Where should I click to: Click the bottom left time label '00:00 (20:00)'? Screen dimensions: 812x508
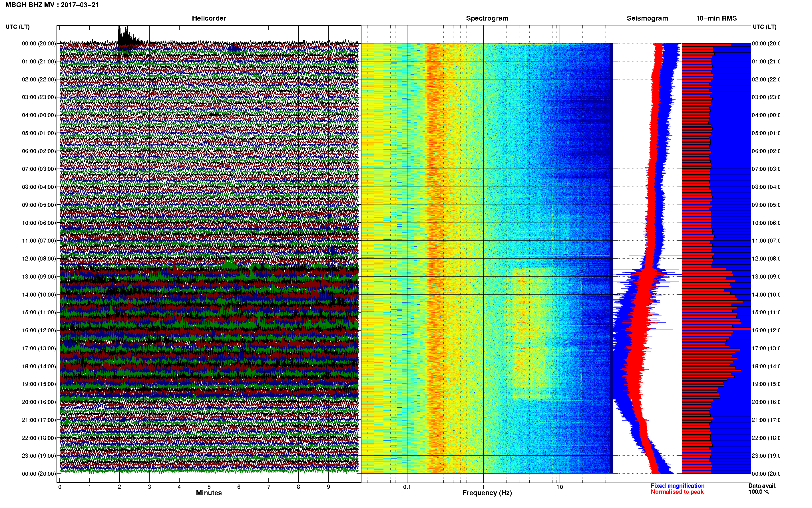tap(39, 474)
